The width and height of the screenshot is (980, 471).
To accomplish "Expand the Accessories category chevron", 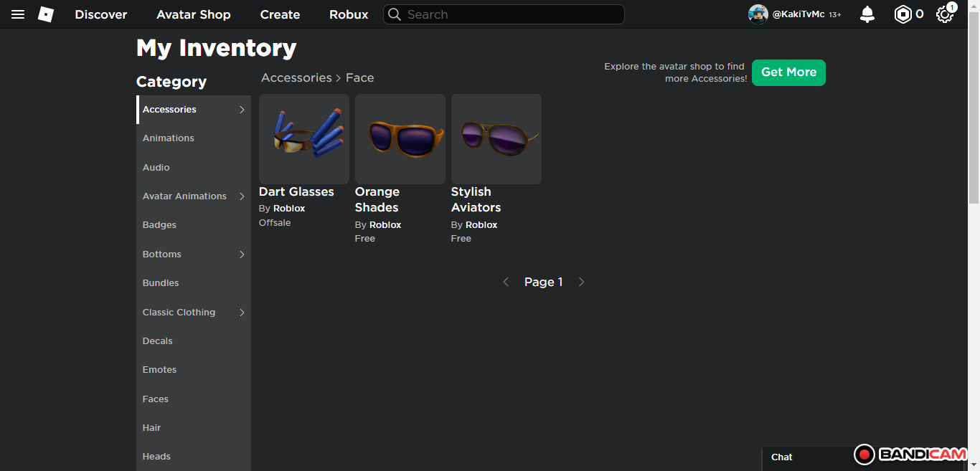I will (x=242, y=110).
